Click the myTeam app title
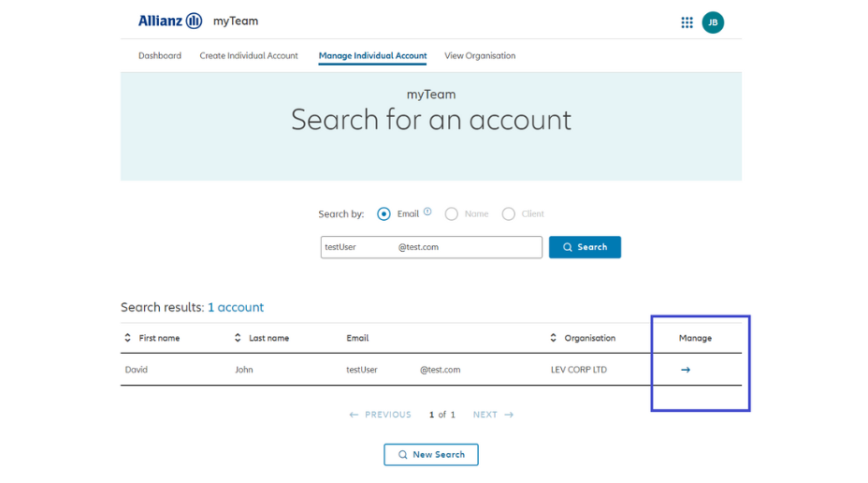 pyautogui.click(x=236, y=21)
